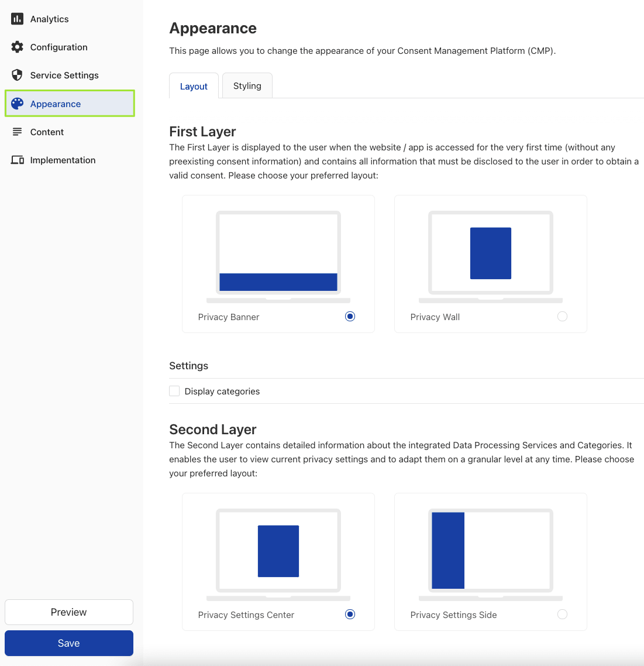Image resolution: width=644 pixels, height=666 pixels.
Task: Pick the Privacy Settings Side layout thumbnail
Action: 491,554
